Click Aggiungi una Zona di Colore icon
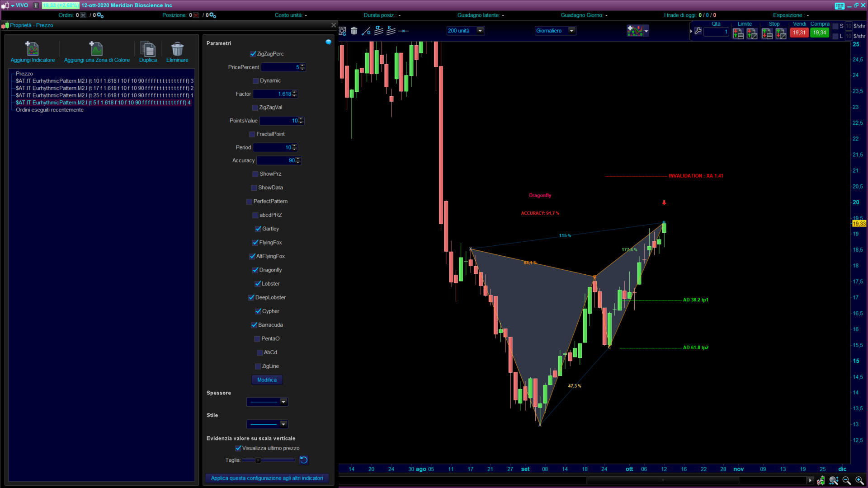868x488 pixels. click(96, 49)
